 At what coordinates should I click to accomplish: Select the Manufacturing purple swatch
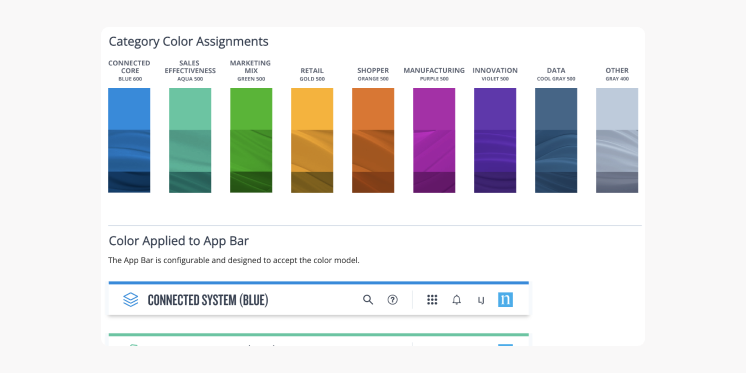[434, 140]
